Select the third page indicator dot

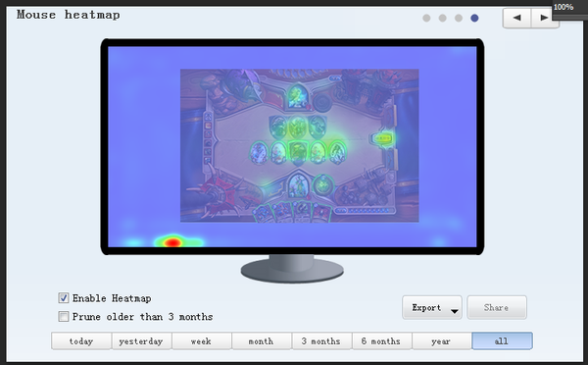tap(459, 18)
